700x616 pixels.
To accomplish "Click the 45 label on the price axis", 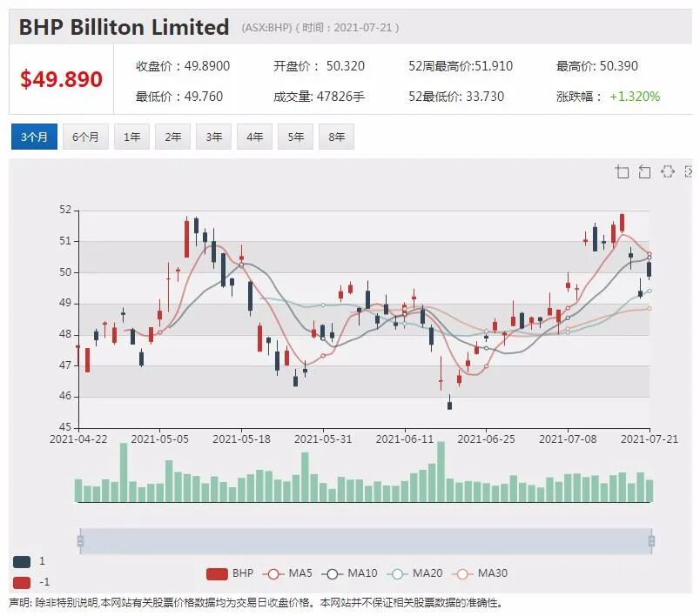I will point(65,427).
